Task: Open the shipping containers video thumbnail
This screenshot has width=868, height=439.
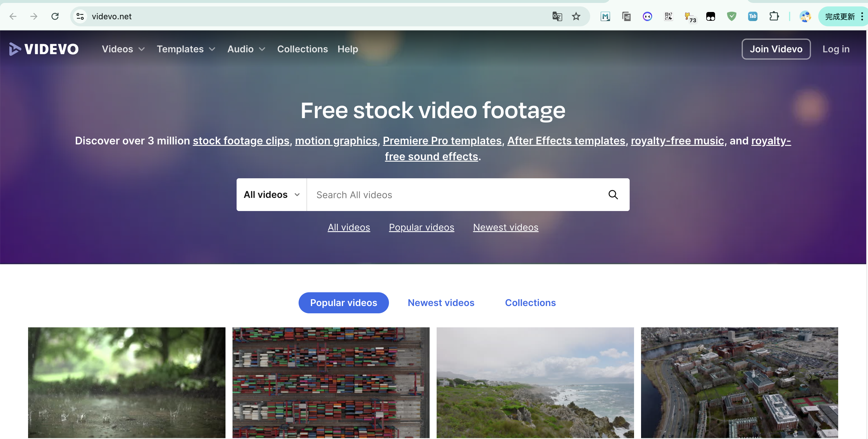Action: (x=330, y=382)
